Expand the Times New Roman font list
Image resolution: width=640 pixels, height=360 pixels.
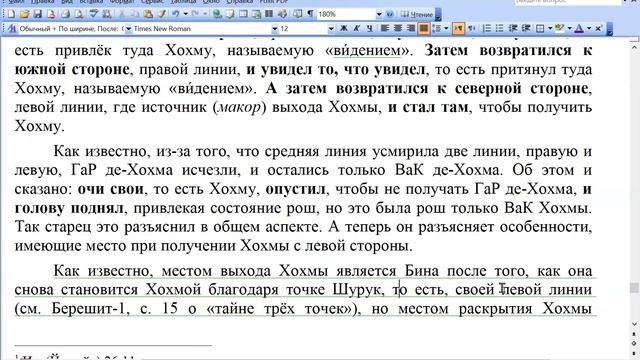click(275, 29)
